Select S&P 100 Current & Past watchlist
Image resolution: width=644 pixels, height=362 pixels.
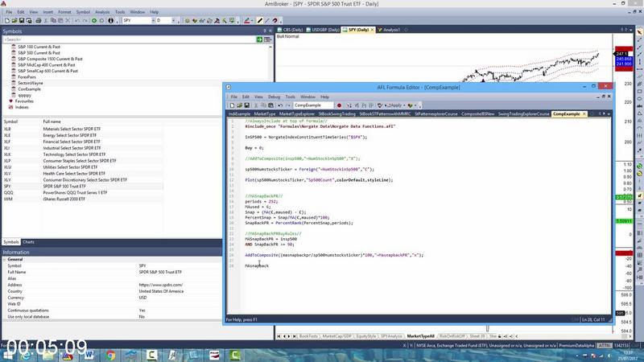[39, 47]
